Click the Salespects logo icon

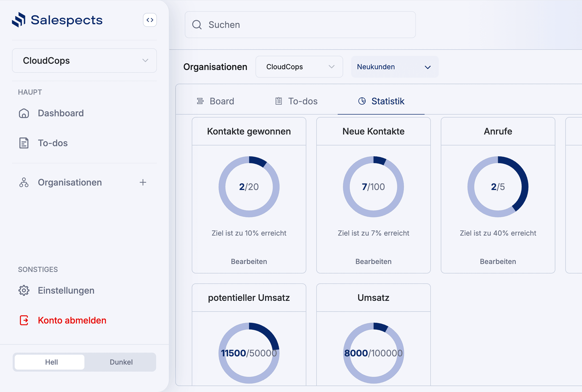[19, 20]
